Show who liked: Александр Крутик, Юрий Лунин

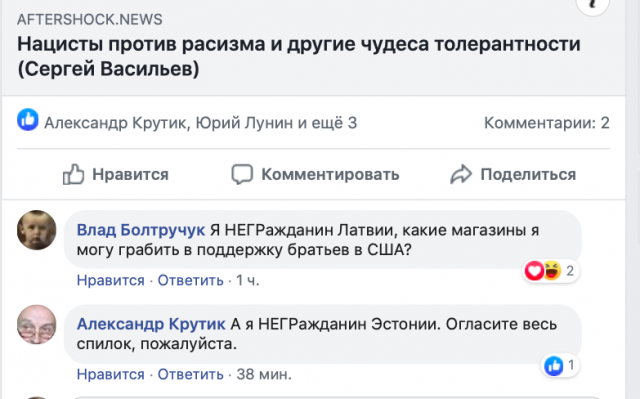coord(200,123)
